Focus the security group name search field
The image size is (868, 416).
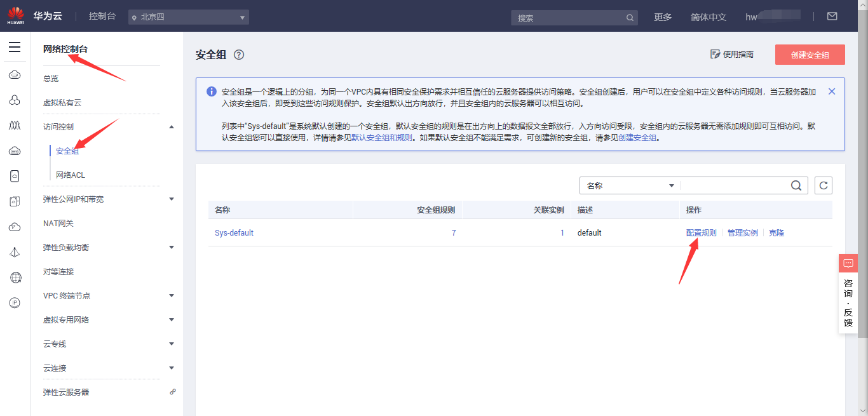point(735,185)
